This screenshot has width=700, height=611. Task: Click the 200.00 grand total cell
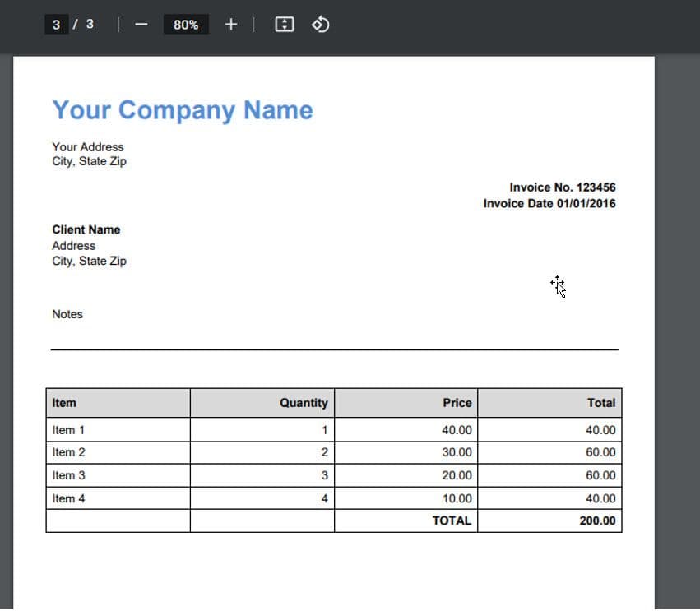597,521
